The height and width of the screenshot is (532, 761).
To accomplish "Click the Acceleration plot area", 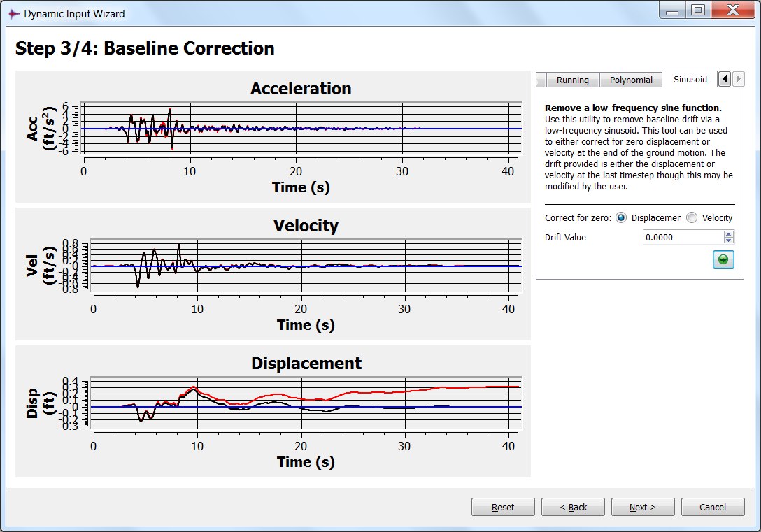I will pos(301,128).
